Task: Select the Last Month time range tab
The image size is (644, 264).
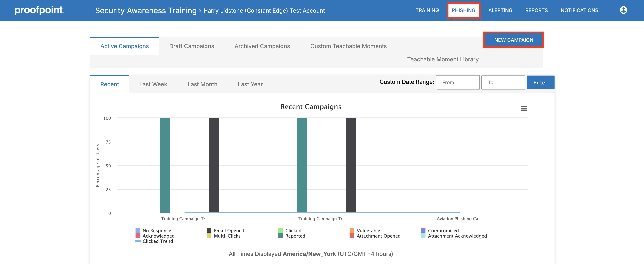Action: (202, 84)
